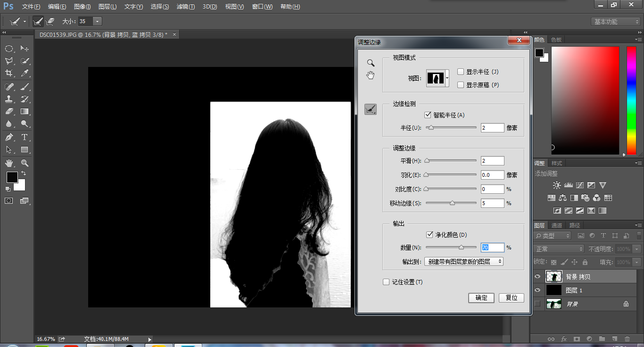Image resolution: width=644 pixels, height=347 pixels.
Task: Pick the Zoom tool in Refine Edge dialog
Action: pyautogui.click(x=371, y=63)
